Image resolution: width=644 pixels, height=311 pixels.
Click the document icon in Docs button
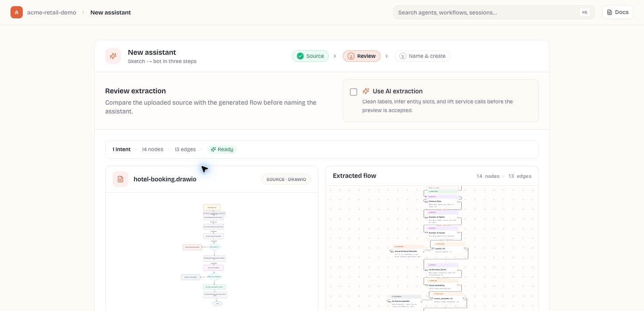(609, 12)
